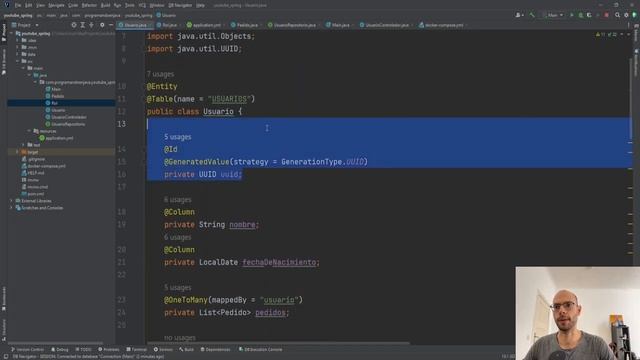This screenshot has height=360, width=640.
Task: Click on the fechaDeNacimiento field name
Action: (x=279, y=262)
